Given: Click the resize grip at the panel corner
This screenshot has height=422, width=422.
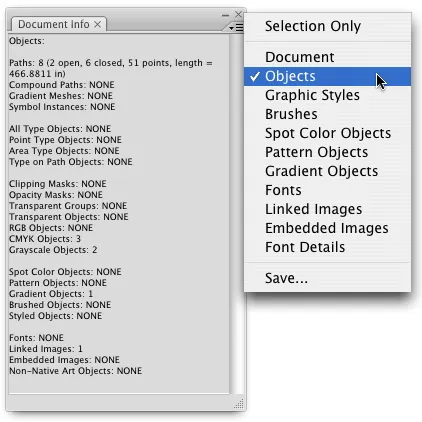Looking at the screenshot, I should coord(239,403).
